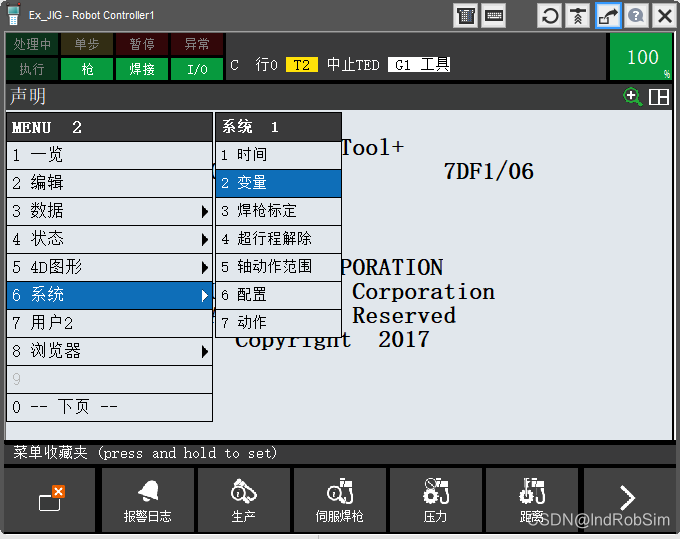Image resolution: width=680 pixels, height=539 pixels.
Task: Click the 行0 line number text
Action: pyautogui.click(x=266, y=65)
